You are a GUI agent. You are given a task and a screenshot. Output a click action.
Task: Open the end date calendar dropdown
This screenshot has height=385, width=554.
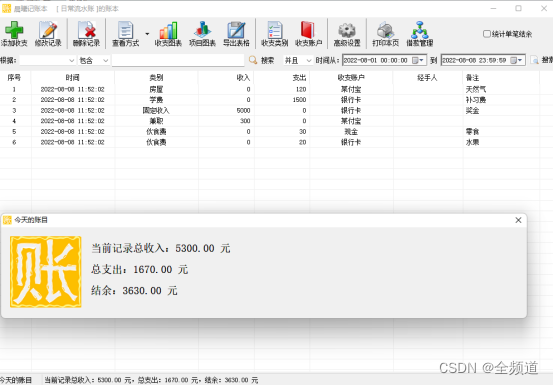coord(517,60)
